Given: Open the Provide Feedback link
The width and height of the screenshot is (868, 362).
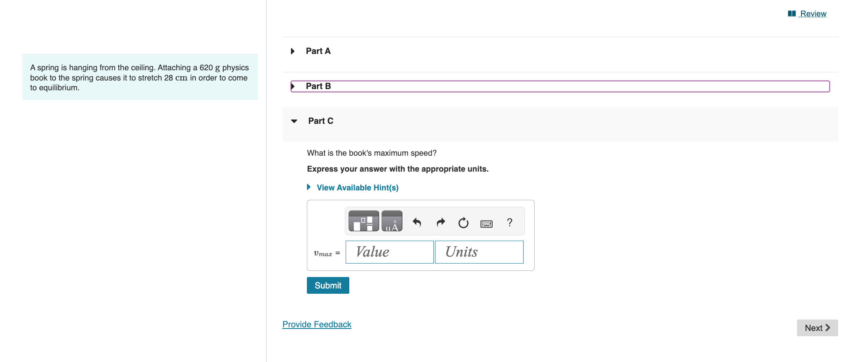Looking at the screenshot, I should pos(317,324).
